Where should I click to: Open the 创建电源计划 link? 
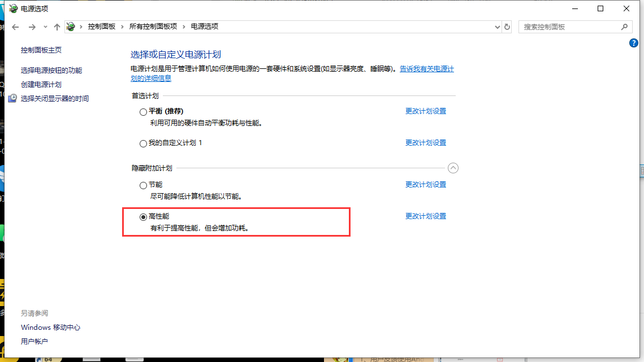[41, 85]
